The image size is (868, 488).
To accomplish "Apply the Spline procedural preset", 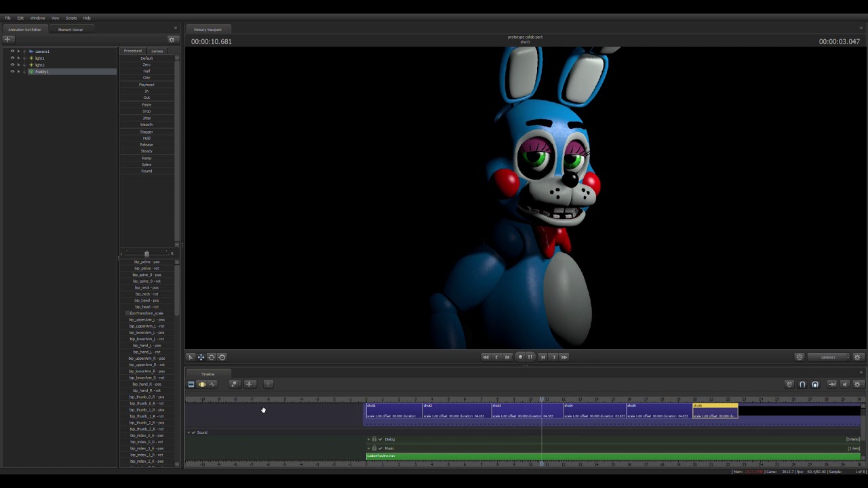I will coord(146,165).
